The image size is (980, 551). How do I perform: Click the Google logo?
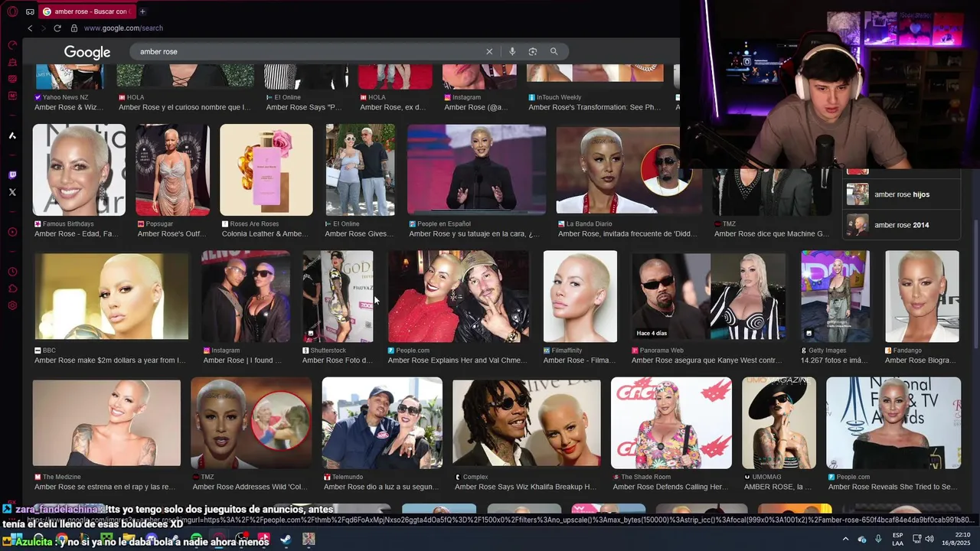click(87, 52)
